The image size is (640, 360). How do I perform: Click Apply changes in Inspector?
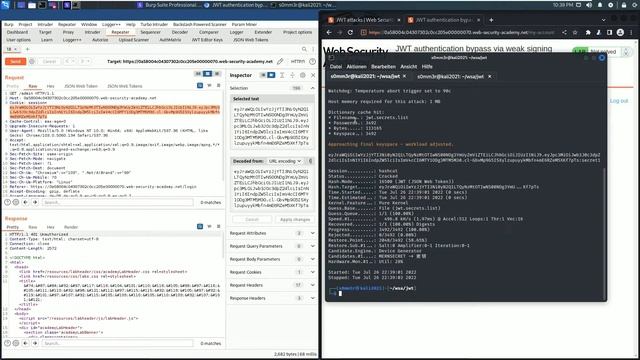(x=295, y=220)
